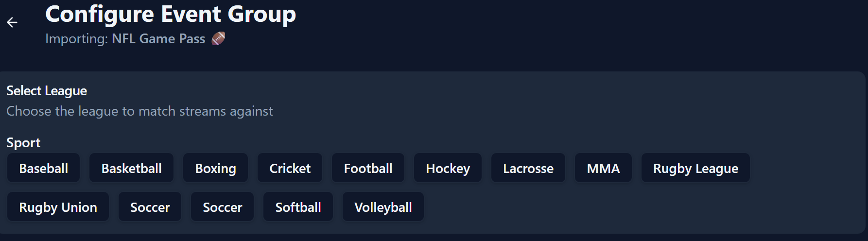This screenshot has height=241, width=868.
Task: Choose Basketball as the sport
Action: [x=131, y=168]
